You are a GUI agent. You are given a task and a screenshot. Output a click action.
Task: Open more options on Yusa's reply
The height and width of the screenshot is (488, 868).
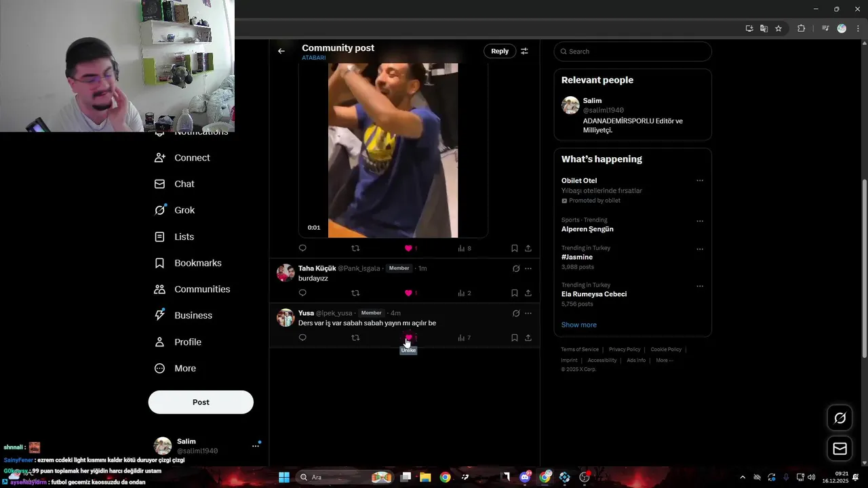528,313
